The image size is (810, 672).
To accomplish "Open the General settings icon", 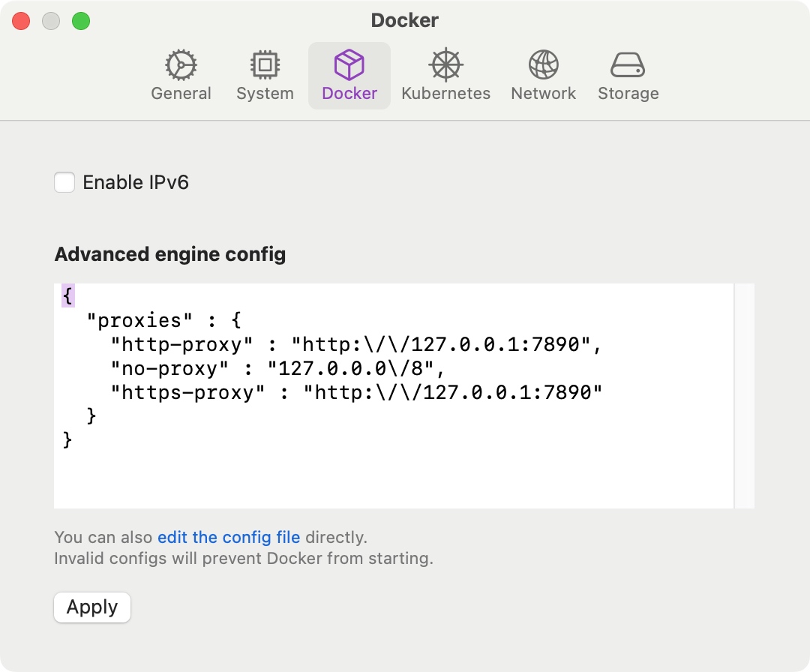I will pos(181,75).
